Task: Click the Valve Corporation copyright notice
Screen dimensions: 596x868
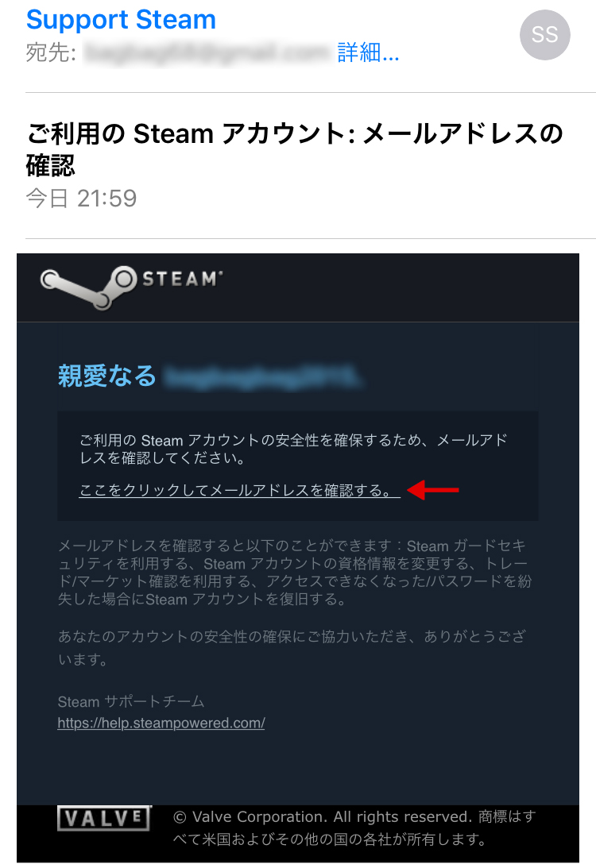Action: tap(354, 827)
